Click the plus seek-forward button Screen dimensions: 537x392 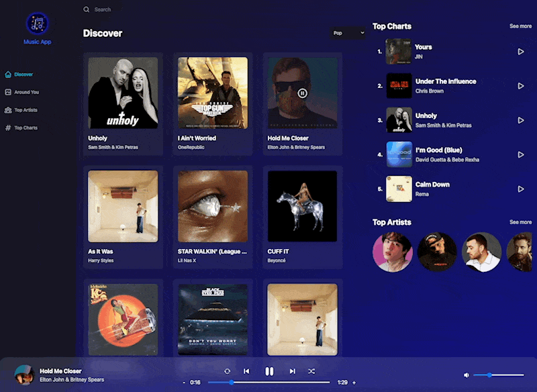[354, 383]
